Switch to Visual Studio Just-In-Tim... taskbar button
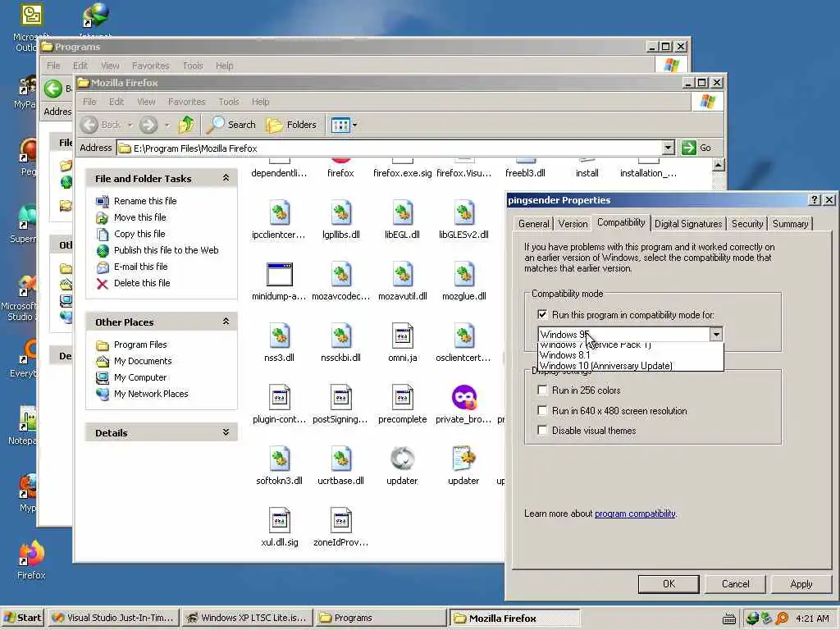This screenshot has height=630, width=840. (x=113, y=618)
